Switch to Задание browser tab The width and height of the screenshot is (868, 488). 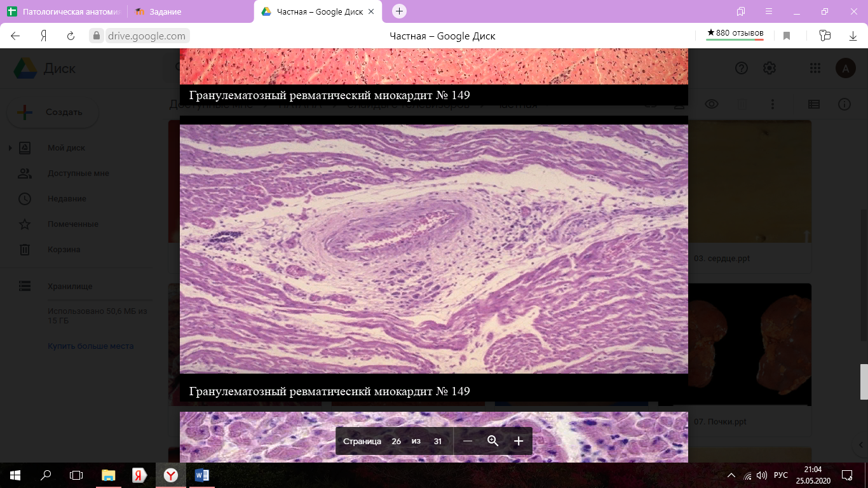pos(191,11)
